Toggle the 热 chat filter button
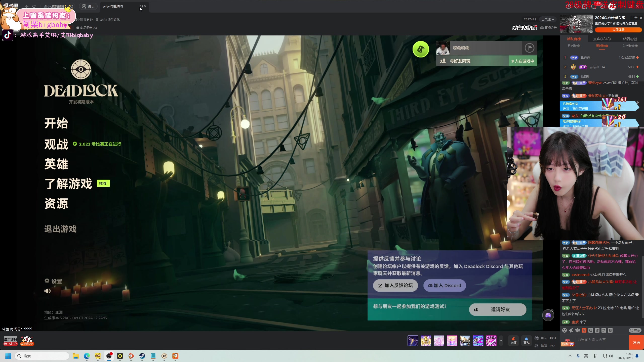Image resolution: width=644 pixels, height=362 pixels. click(604, 330)
